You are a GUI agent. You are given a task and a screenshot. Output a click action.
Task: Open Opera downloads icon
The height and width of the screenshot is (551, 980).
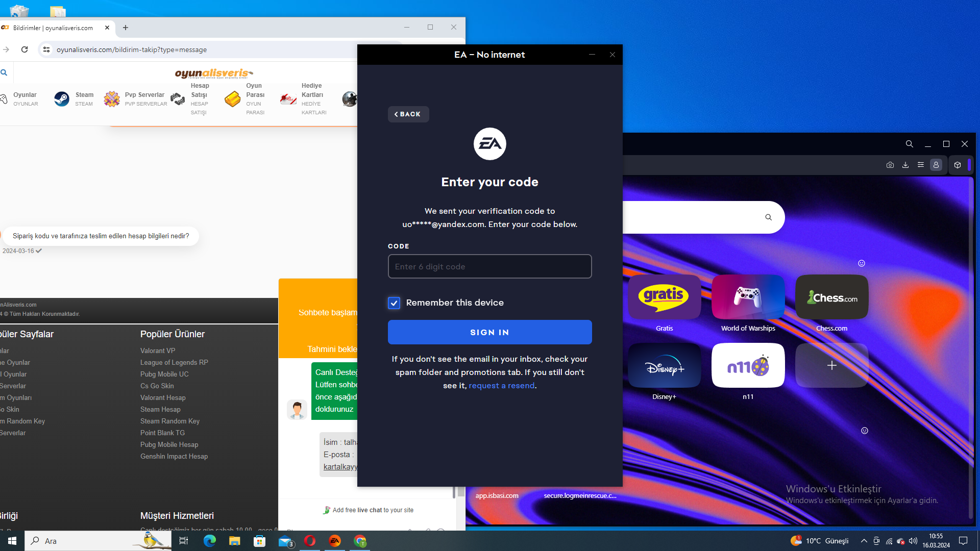coord(905,165)
